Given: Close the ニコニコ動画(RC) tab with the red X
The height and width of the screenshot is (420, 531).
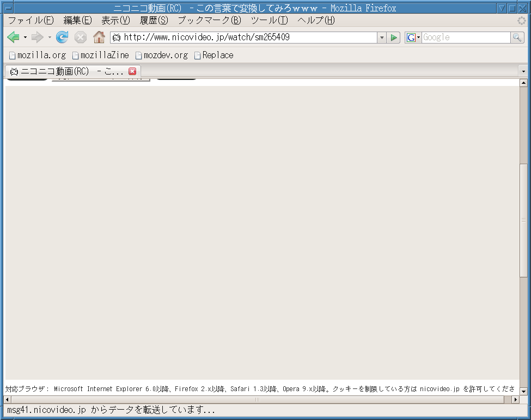Looking at the screenshot, I should point(132,71).
